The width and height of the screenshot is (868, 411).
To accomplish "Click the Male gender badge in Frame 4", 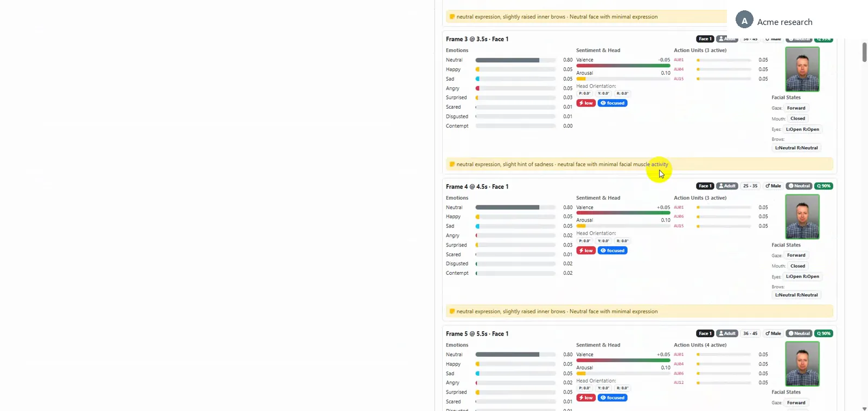I will pos(773,186).
